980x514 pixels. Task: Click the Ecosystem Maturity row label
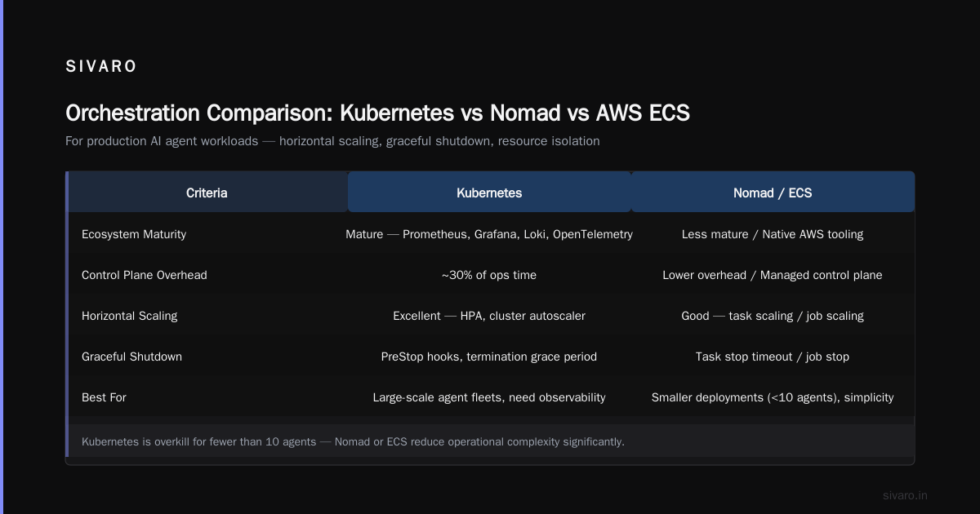coord(134,234)
